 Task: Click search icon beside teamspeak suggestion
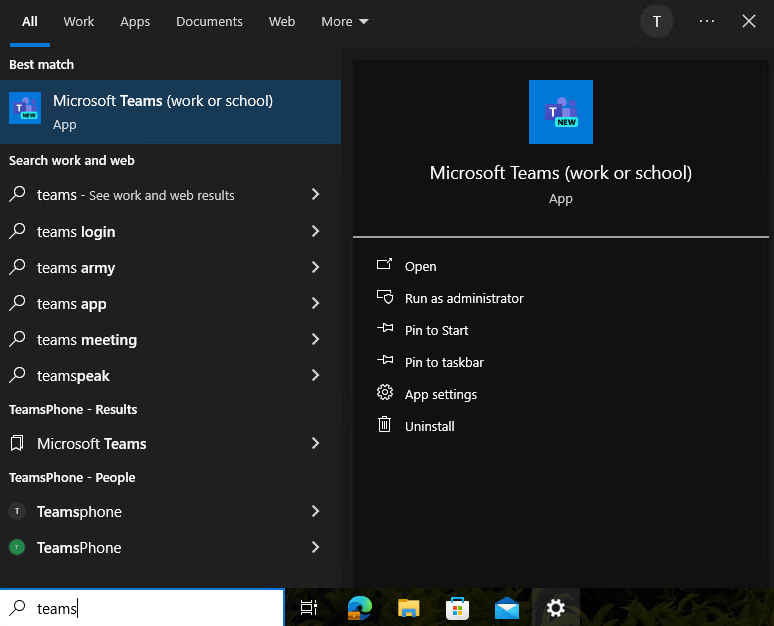[17, 375]
